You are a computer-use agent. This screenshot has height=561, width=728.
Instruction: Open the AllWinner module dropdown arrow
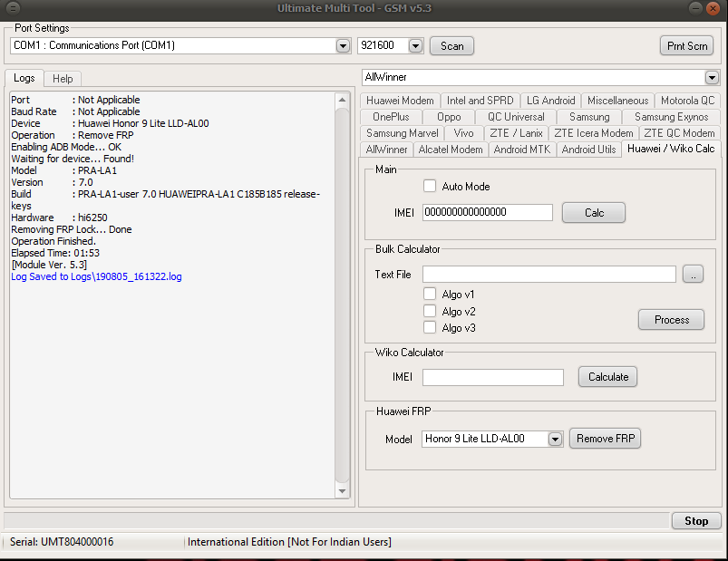pyautogui.click(x=712, y=78)
